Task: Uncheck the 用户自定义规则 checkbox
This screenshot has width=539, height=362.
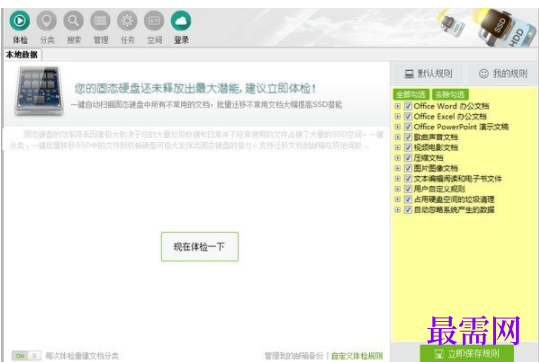Action: (408, 189)
